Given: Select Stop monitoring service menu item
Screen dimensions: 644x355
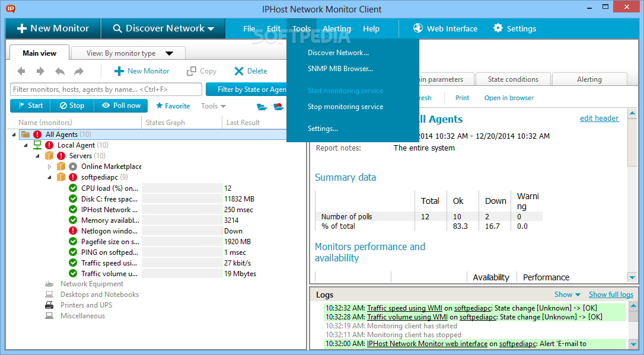Looking at the screenshot, I should pyautogui.click(x=345, y=107).
